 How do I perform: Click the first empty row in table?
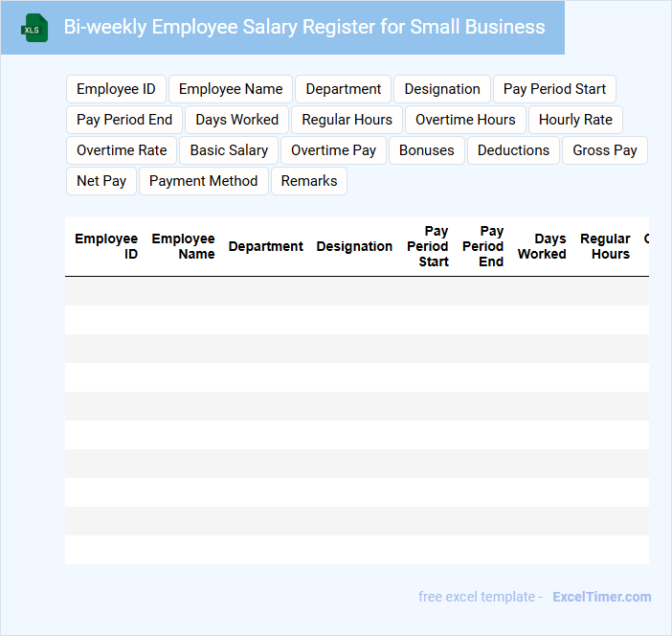356,291
